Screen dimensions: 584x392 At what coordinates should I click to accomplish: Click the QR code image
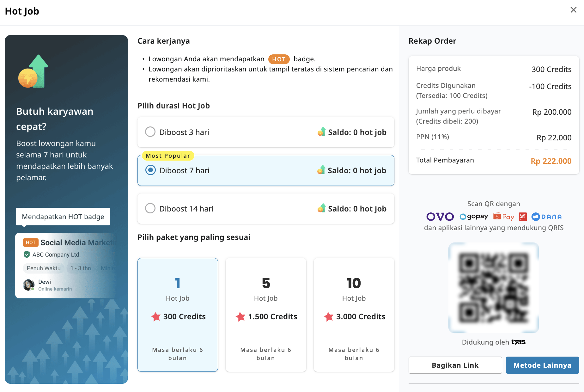pyautogui.click(x=494, y=288)
